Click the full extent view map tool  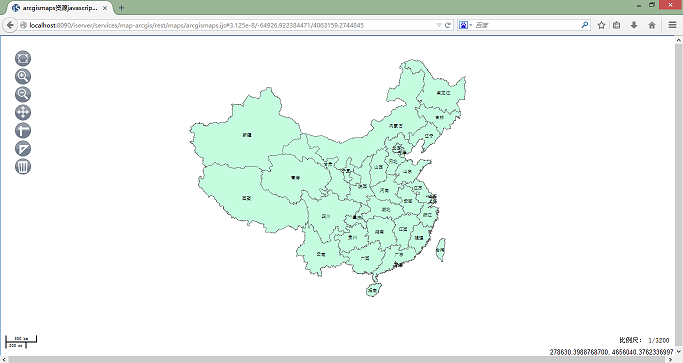click(23, 58)
